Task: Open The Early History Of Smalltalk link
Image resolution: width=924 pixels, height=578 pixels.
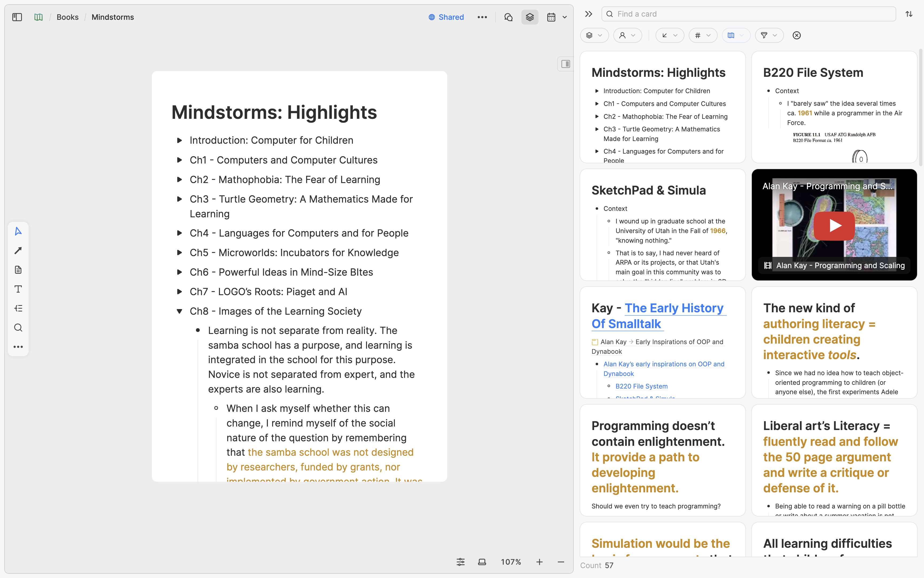Action: [x=659, y=316]
